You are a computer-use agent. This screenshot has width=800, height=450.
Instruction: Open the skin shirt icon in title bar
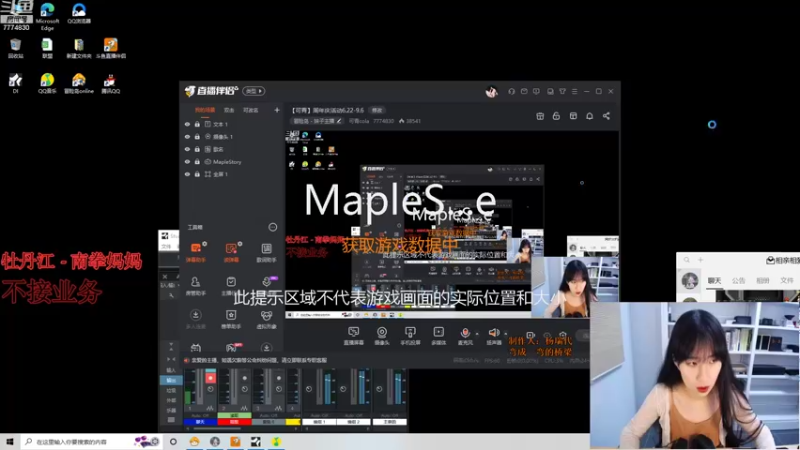pyautogui.click(x=562, y=91)
